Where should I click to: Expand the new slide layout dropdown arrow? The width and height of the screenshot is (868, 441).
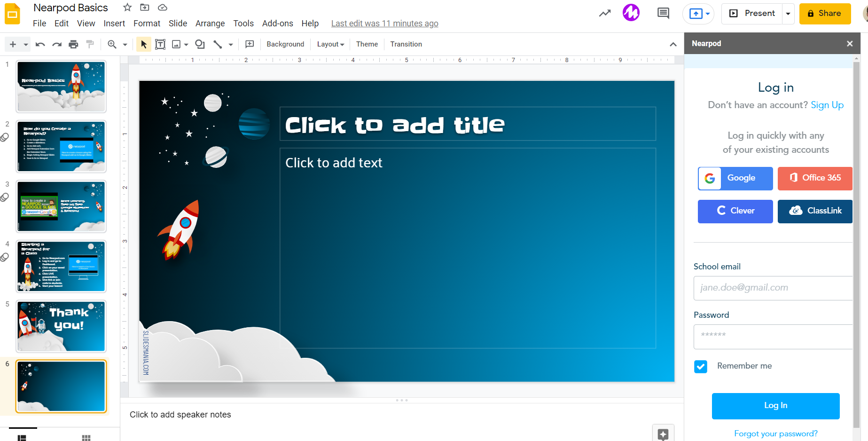[x=25, y=45]
